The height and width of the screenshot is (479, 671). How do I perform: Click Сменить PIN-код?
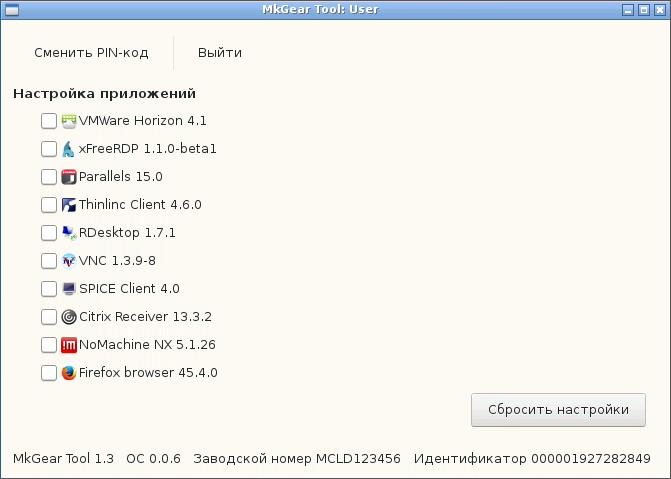[91, 53]
